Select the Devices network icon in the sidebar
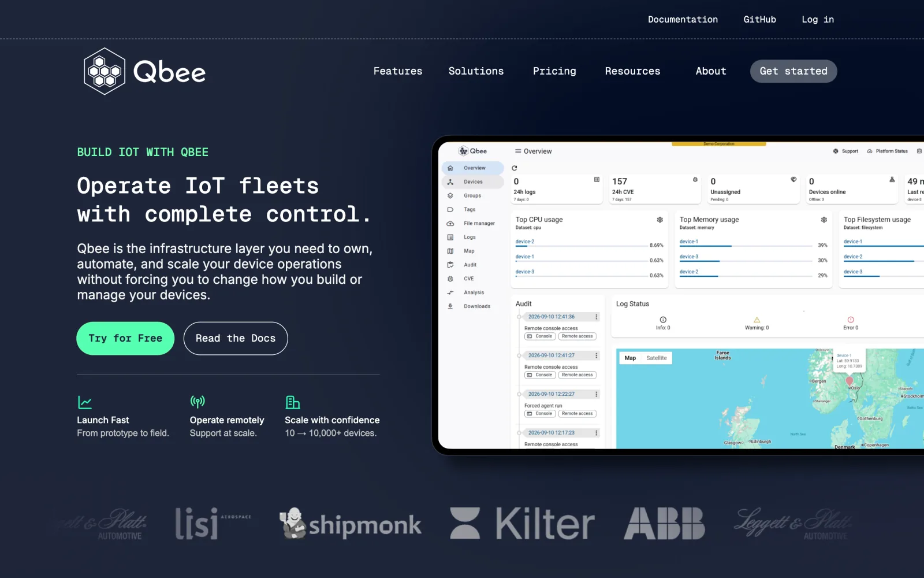The height and width of the screenshot is (578, 924). click(x=450, y=182)
